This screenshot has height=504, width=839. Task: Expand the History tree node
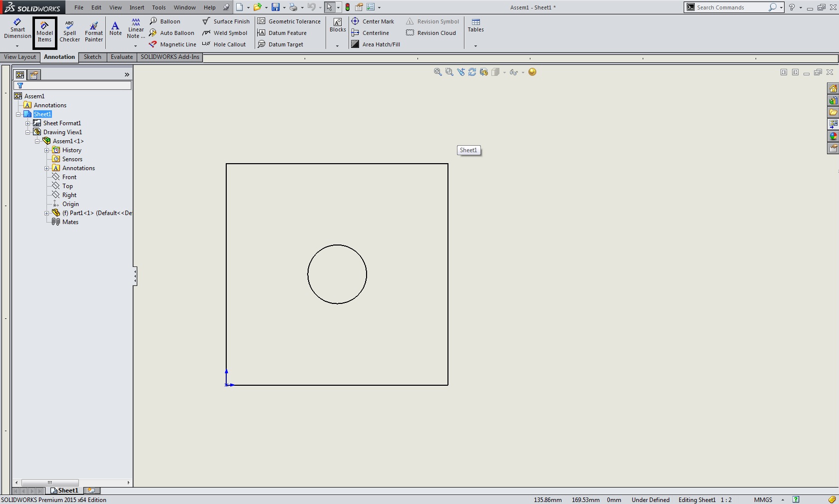pos(47,150)
